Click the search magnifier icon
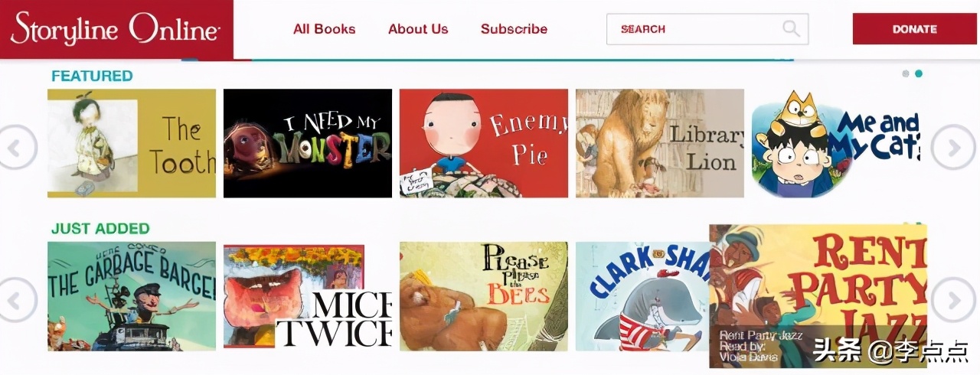This screenshot has height=375, width=980. coord(791,29)
